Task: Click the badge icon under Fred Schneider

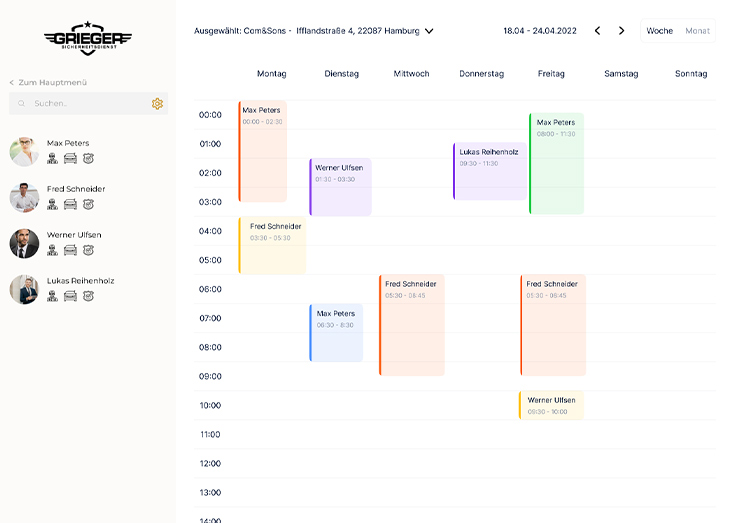Action: 88,204
